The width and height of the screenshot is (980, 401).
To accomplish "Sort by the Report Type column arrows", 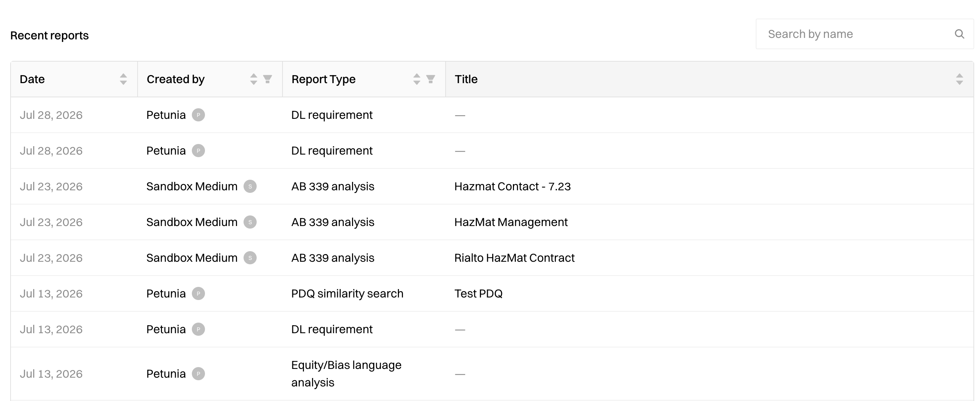I will click(x=417, y=79).
